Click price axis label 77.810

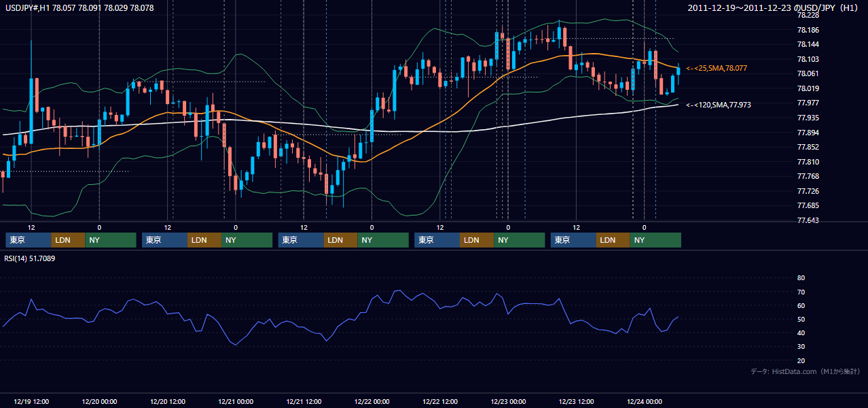coord(808,162)
